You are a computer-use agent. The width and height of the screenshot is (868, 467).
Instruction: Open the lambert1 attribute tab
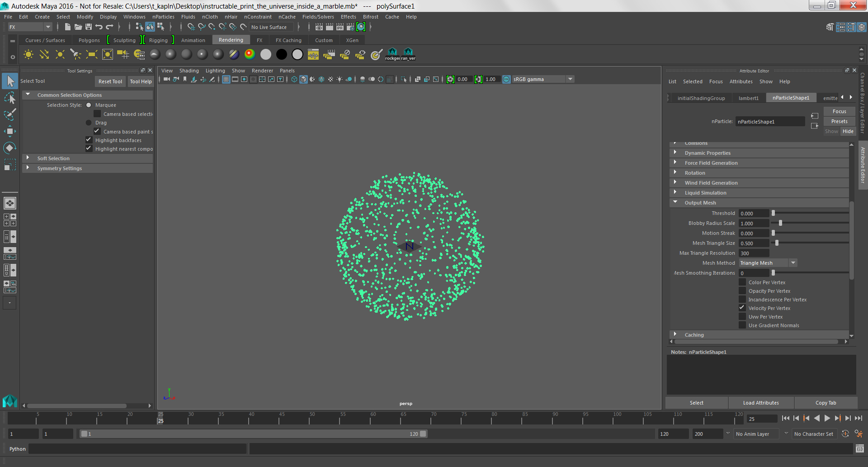click(x=749, y=98)
